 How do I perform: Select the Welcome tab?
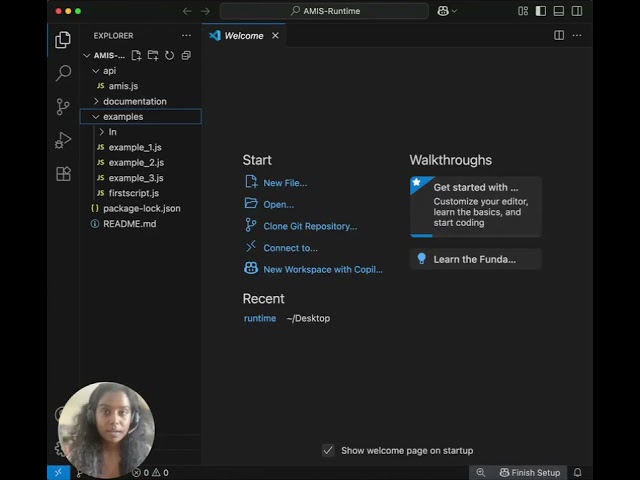244,36
